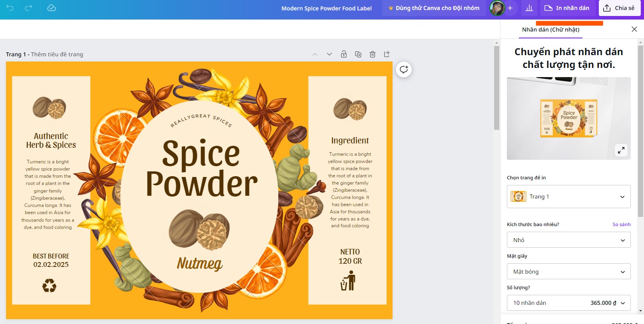644x324 pixels.
Task: Click the redo arrow icon
Action: point(28,8)
